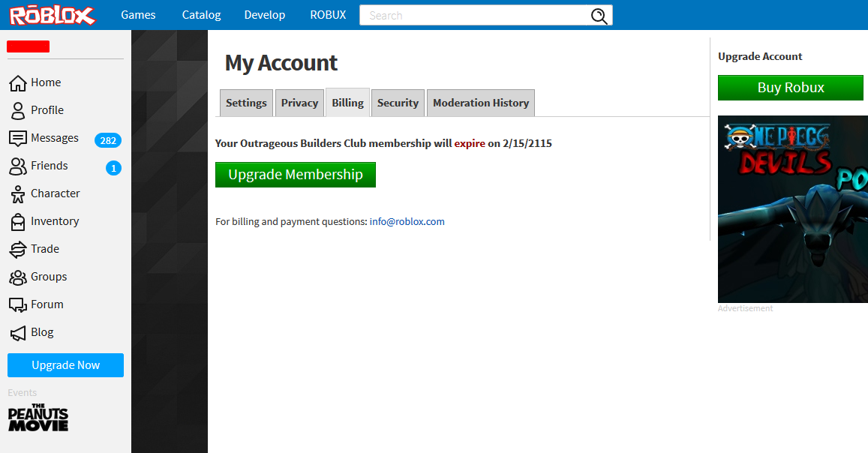Click the Character figure icon
868x453 pixels.
[x=18, y=194]
